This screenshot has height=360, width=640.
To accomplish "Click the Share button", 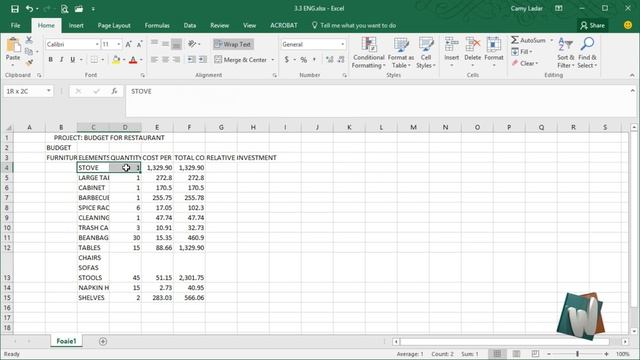I will 592,25.
